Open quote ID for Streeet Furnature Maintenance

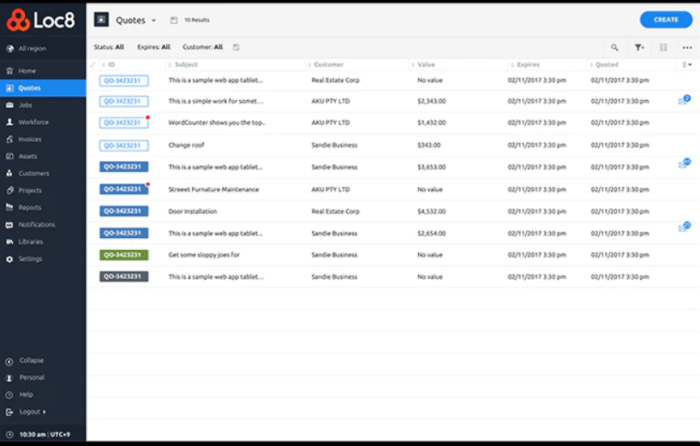point(124,189)
